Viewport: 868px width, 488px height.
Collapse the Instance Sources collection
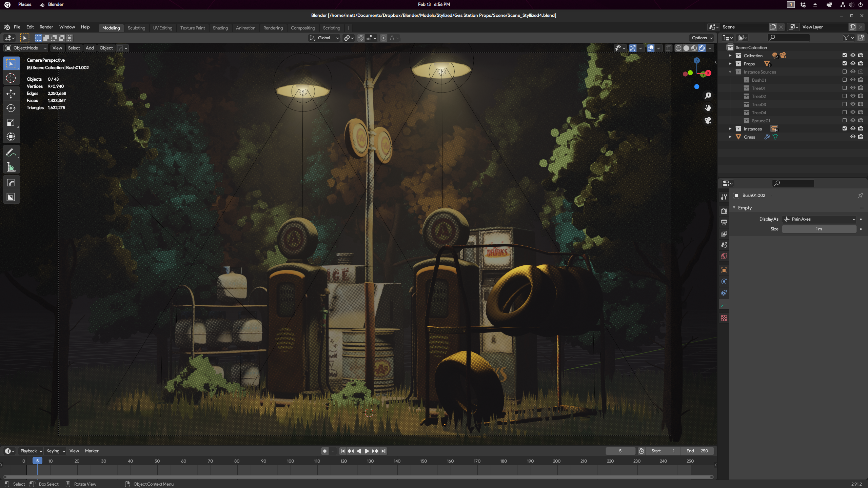(730, 72)
